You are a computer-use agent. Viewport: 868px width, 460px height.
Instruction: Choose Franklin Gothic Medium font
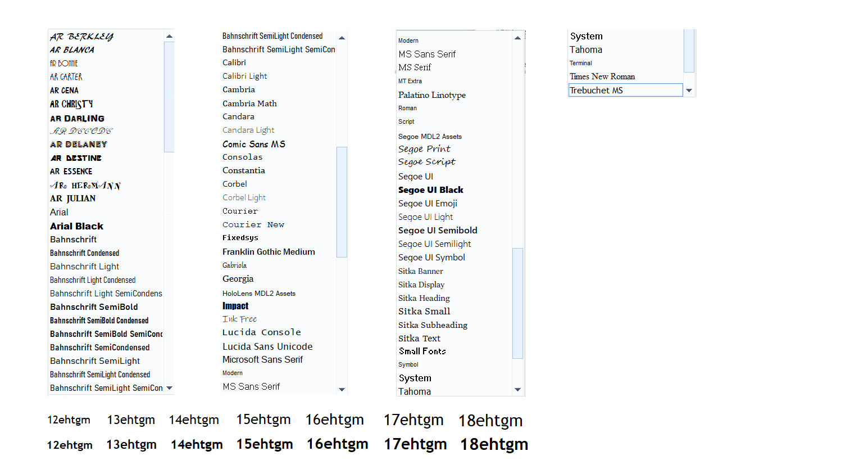(269, 252)
